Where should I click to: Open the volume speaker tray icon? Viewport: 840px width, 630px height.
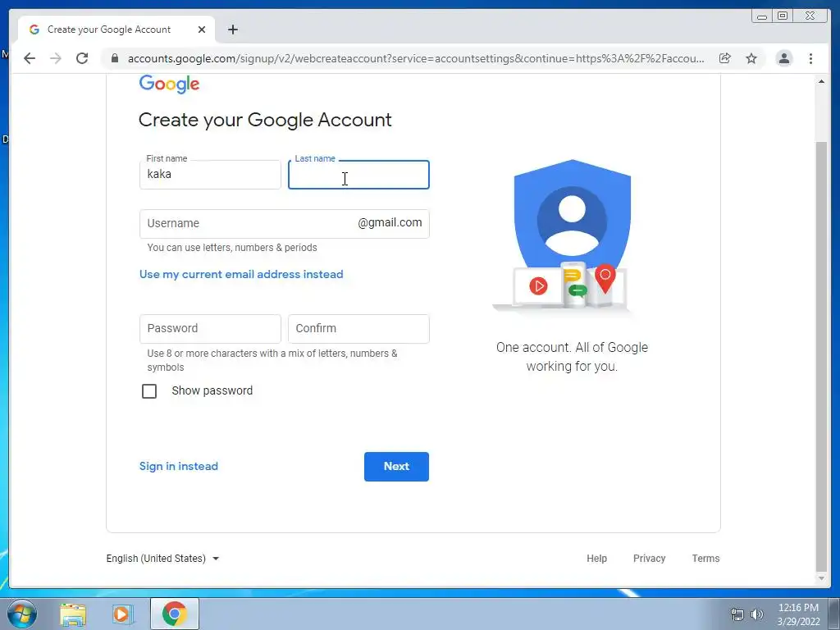click(x=757, y=614)
